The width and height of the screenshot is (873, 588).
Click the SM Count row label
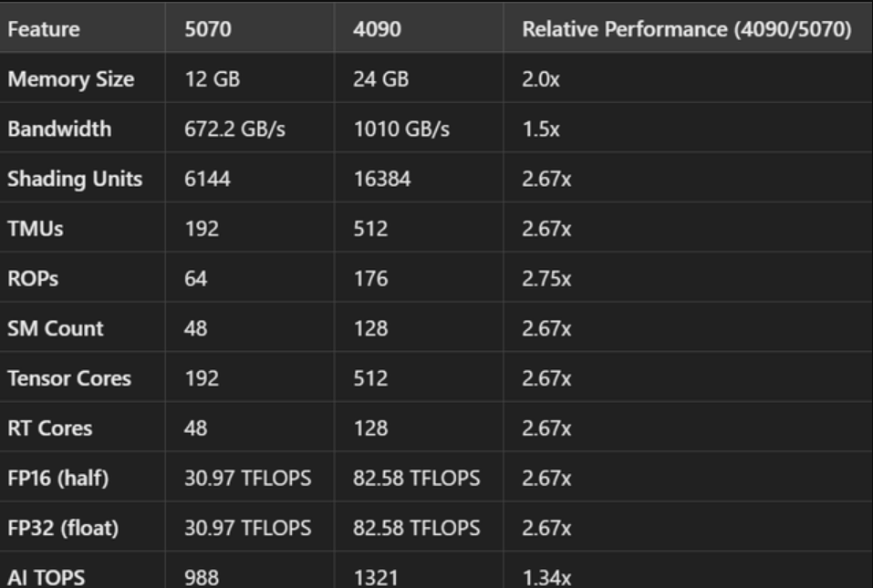click(56, 328)
